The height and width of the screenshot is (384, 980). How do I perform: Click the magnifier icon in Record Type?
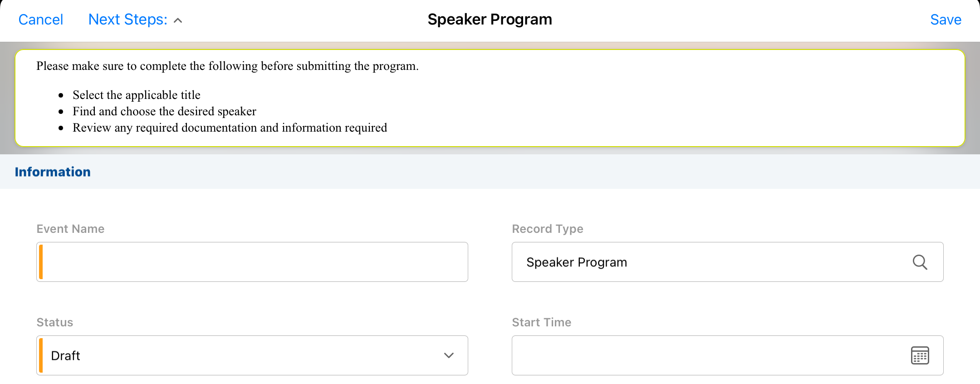tap(920, 262)
